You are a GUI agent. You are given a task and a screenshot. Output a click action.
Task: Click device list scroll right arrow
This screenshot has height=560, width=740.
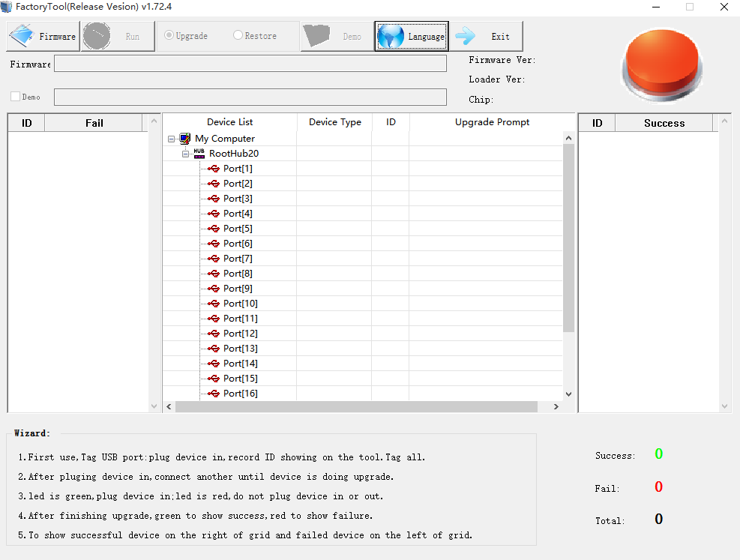[556, 406]
